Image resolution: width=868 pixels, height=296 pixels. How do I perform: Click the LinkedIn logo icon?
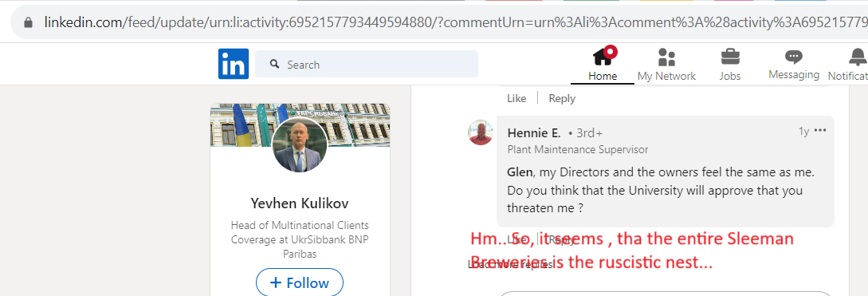click(233, 64)
